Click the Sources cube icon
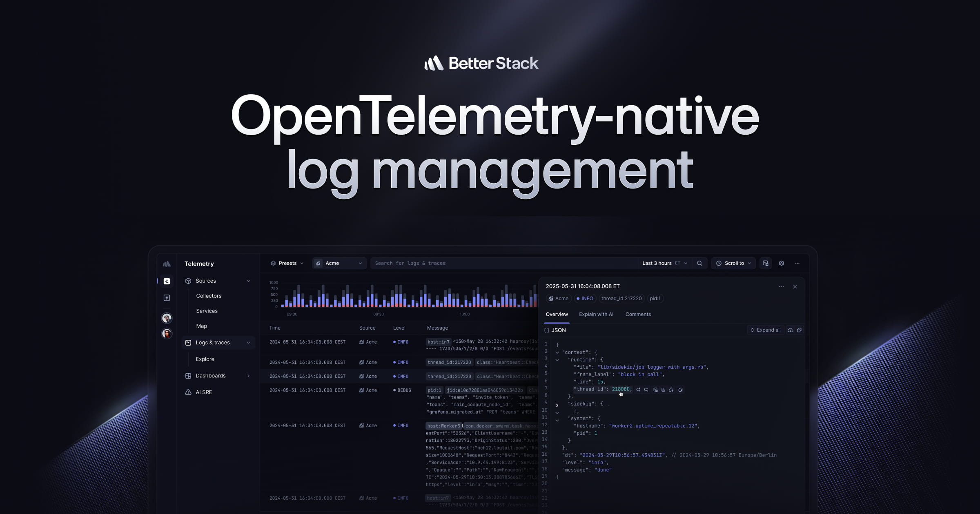 (x=188, y=281)
